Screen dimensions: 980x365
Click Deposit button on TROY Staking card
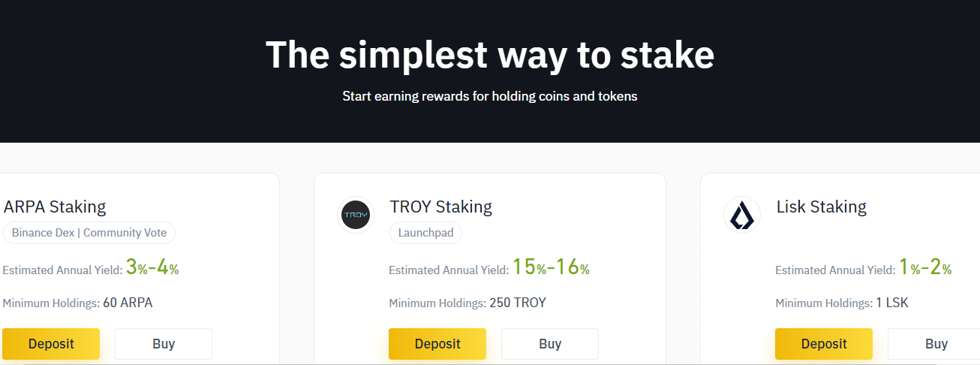pyautogui.click(x=437, y=344)
